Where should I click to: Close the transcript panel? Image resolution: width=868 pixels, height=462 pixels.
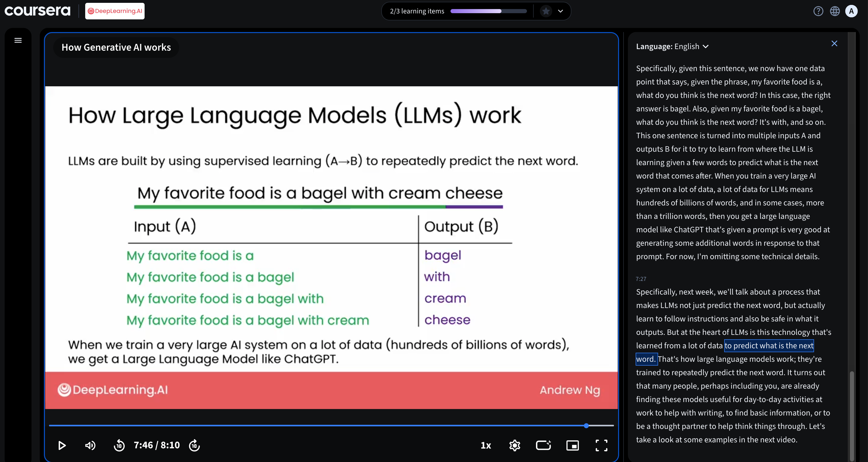(834, 43)
